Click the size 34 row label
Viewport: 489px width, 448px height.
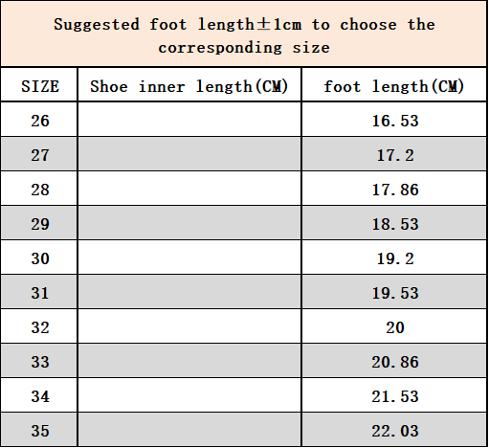click(39, 395)
